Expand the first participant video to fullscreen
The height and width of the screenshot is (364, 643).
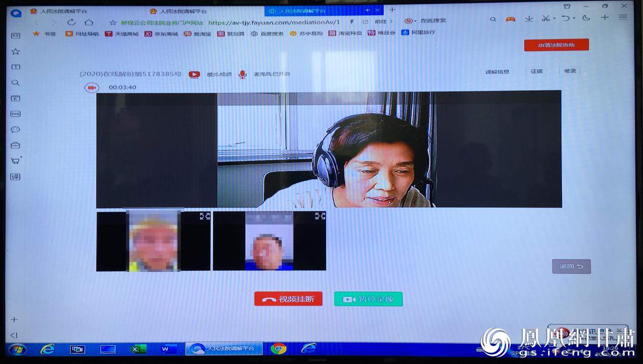(204, 216)
